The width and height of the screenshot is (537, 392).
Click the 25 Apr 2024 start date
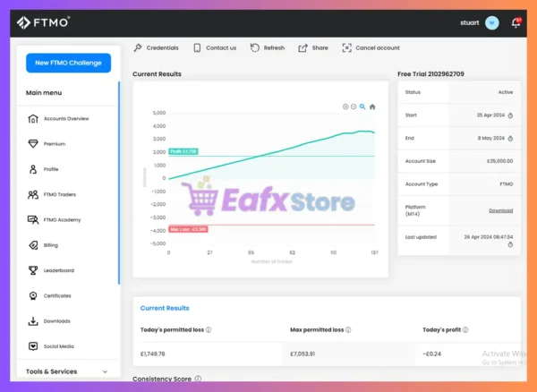point(490,115)
